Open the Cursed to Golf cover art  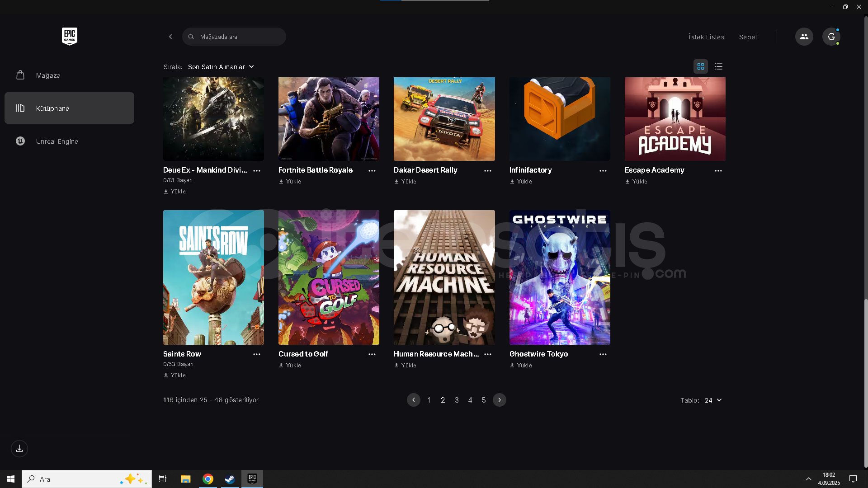(329, 277)
